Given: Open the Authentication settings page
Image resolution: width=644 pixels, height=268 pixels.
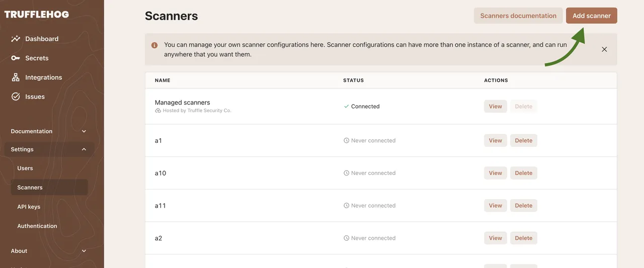Looking at the screenshot, I should click(37, 226).
